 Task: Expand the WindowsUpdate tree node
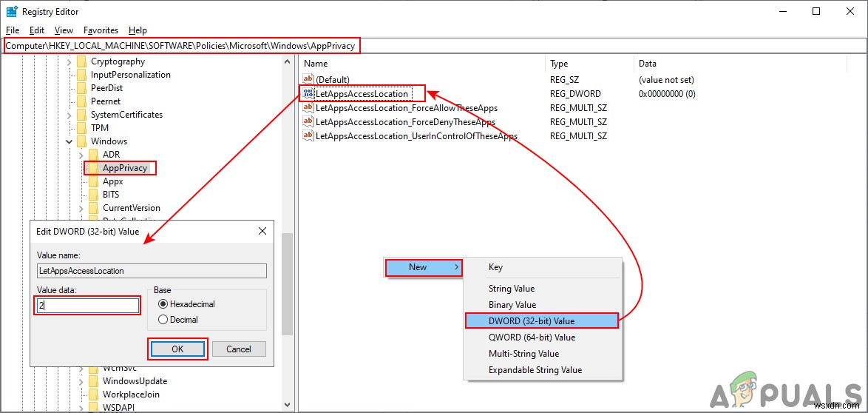click(81, 382)
